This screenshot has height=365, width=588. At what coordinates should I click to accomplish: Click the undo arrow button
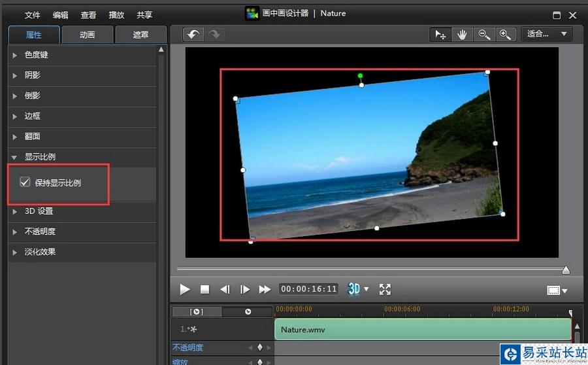193,35
